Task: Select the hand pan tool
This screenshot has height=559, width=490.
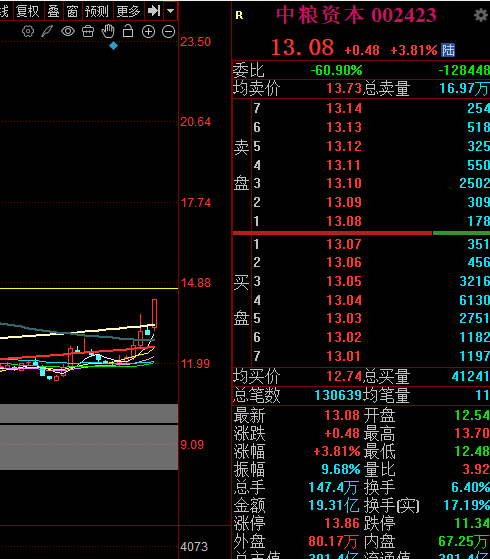Action: tap(108, 31)
